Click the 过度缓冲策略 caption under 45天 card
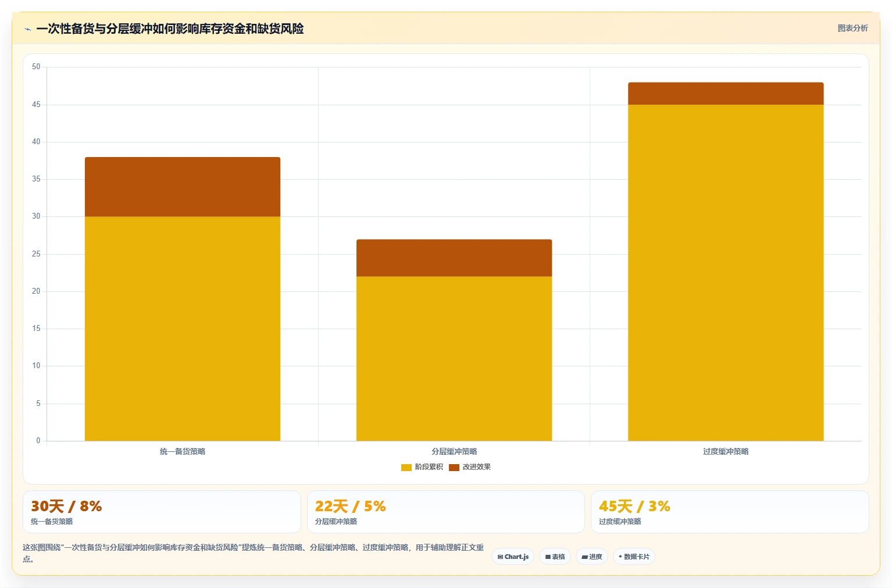The width and height of the screenshot is (892, 588). pyautogui.click(x=620, y=522)
